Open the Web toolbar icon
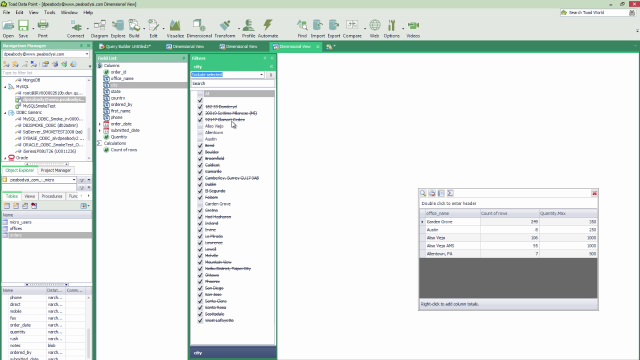 pyautogui.click(x=375, y=29)
